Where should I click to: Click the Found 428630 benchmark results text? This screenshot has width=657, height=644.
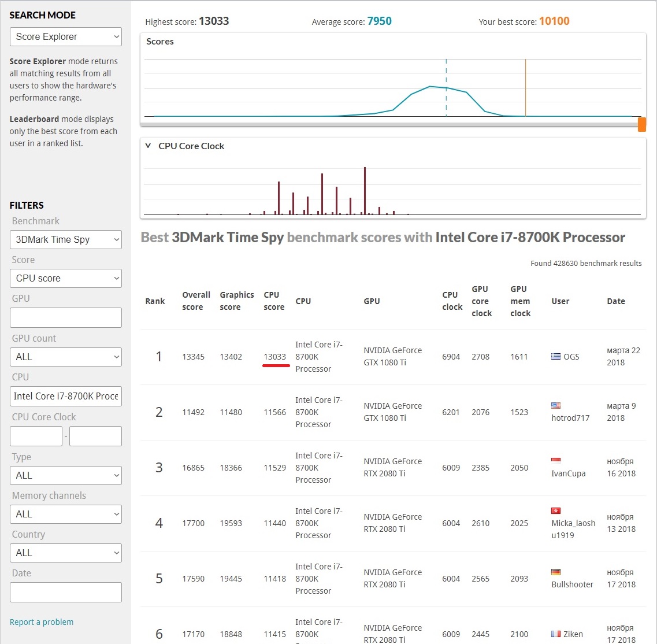586,263
